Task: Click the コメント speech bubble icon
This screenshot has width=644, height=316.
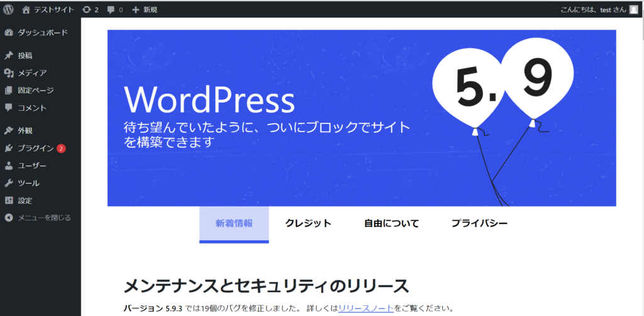Action: pyautogui.click(x=9, y=108)
